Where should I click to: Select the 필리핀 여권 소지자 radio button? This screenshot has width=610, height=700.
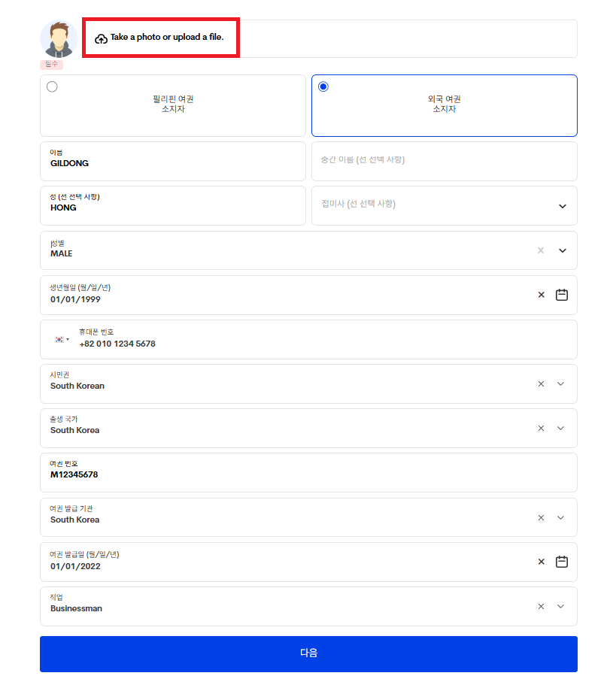point(52,86)
